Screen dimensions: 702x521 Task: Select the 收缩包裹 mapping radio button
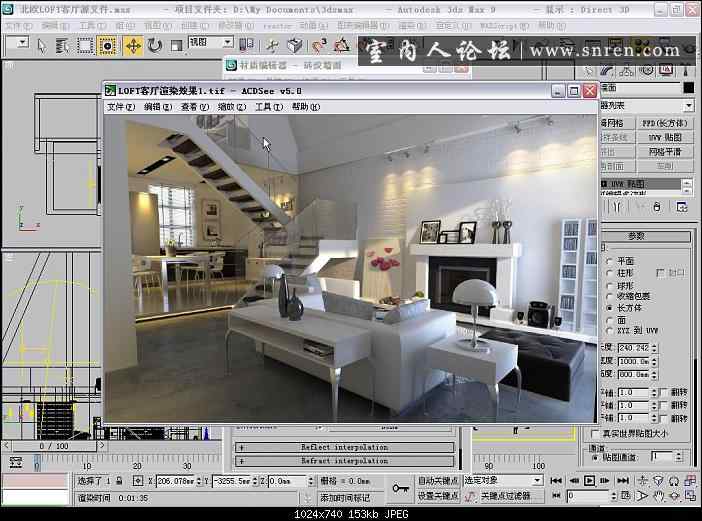pos(609,296)
